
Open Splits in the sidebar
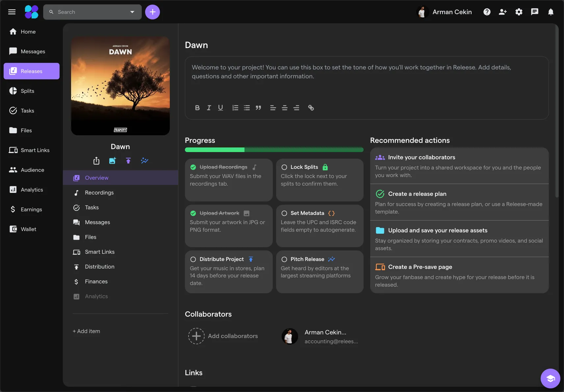click(32, 91)
